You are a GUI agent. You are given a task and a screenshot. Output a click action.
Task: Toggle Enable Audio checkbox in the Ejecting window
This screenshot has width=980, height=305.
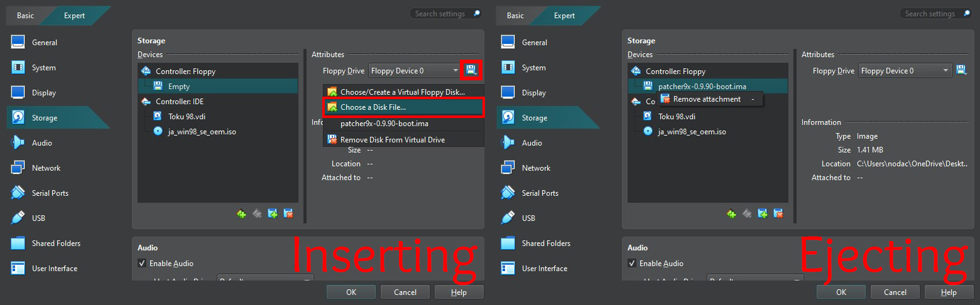pyautogui.click(x=632, y=264)
